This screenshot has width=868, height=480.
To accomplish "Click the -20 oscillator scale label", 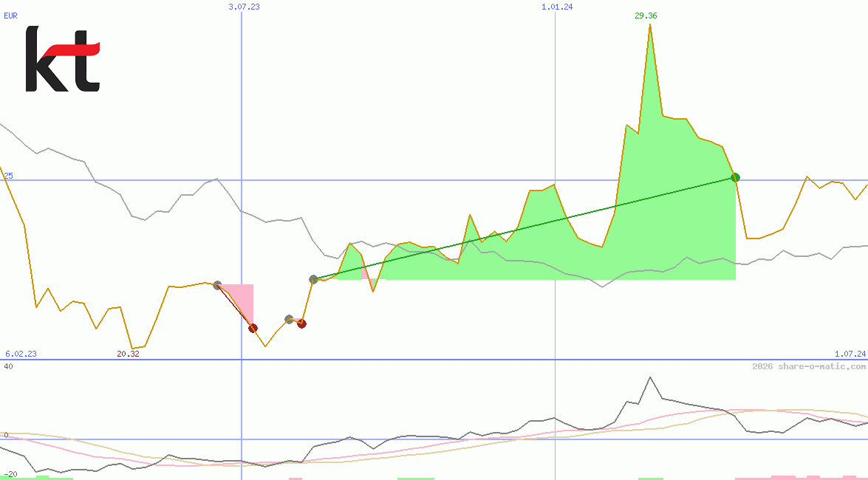I will click(x=9, y=473).
